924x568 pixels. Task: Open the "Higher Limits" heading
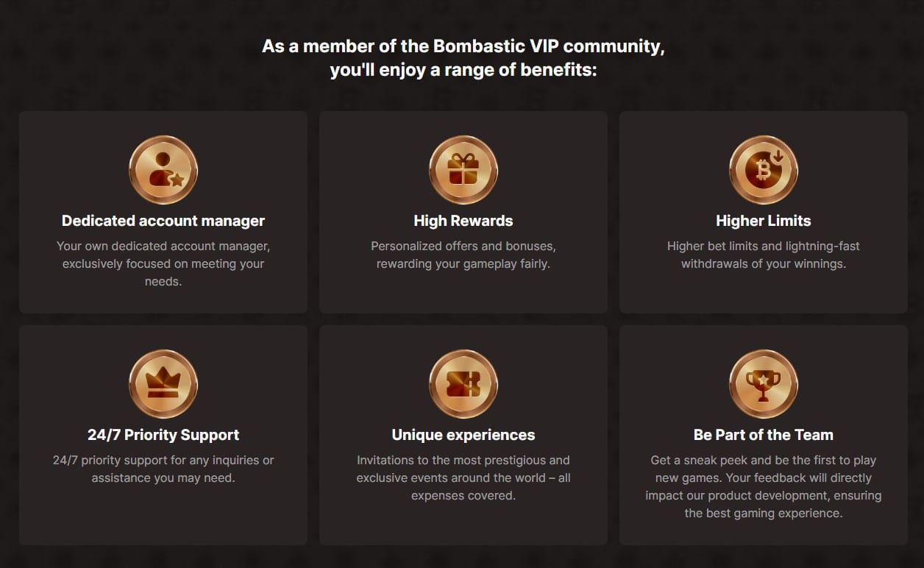click(x=764, y=221)
